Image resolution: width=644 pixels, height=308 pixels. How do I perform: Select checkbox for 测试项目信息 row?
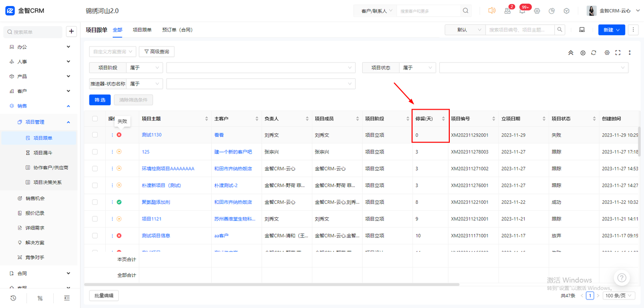point(95,236)
